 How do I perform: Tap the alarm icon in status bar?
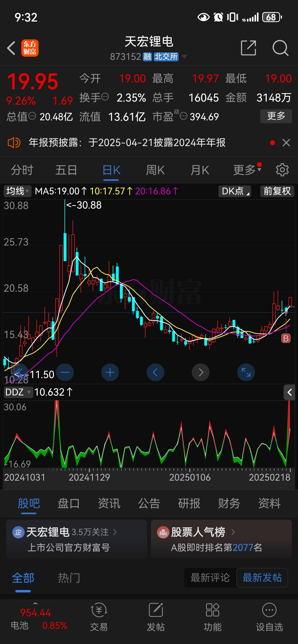pos(218,17)
